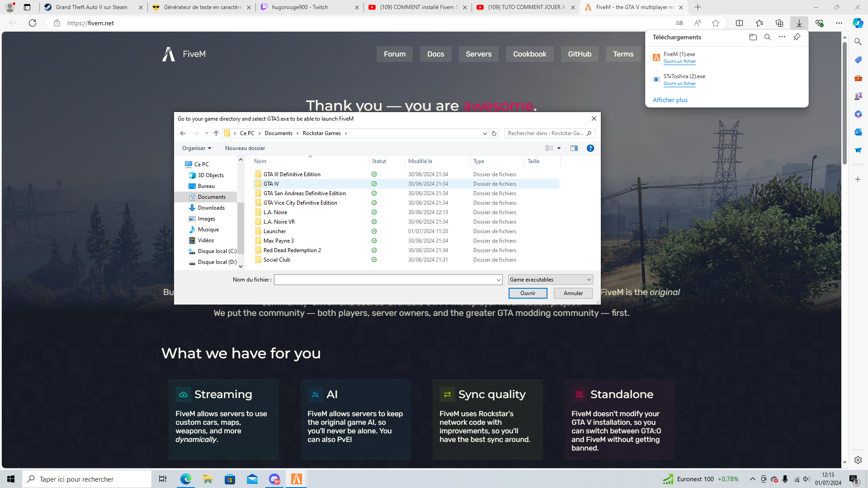Search downloads using the magnifier icon
Screen dimensions: 868x488
767,37
